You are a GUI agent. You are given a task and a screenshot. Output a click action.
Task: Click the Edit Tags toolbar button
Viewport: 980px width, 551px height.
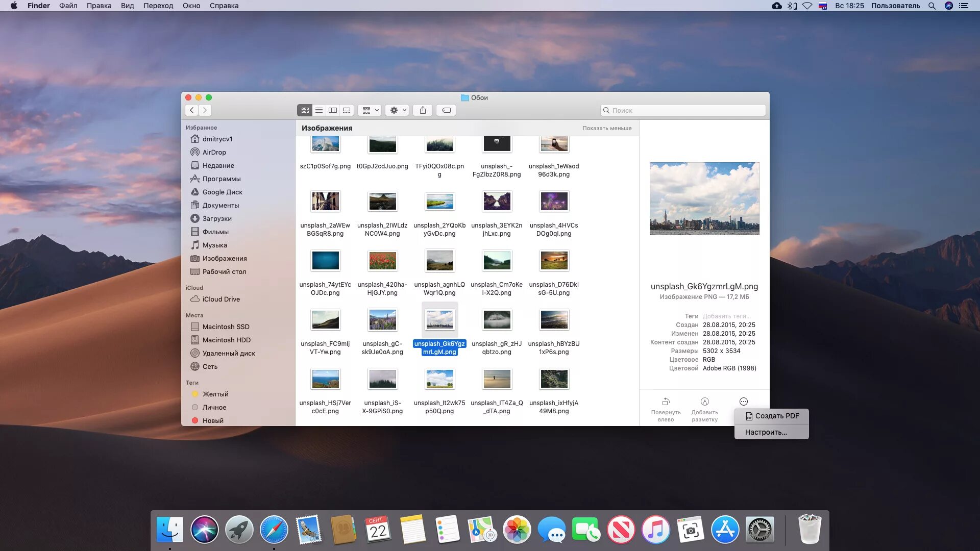[x=446, y=110]
